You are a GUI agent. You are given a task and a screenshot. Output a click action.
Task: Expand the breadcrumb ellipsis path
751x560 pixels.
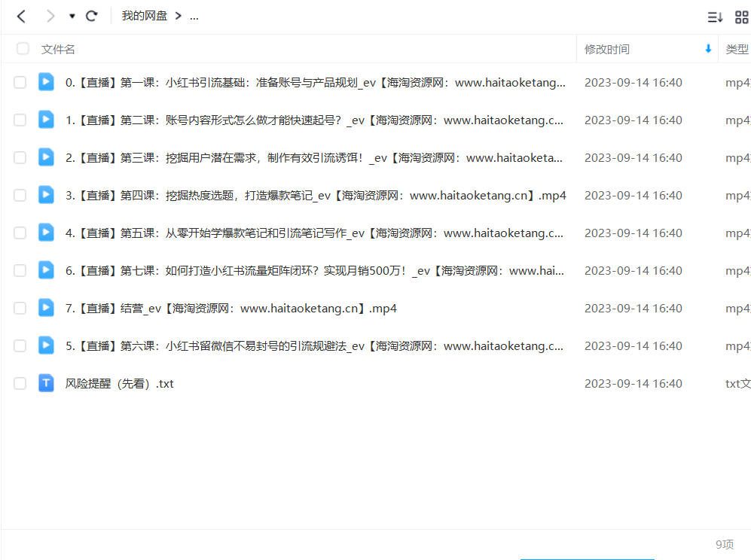[194, 17]
